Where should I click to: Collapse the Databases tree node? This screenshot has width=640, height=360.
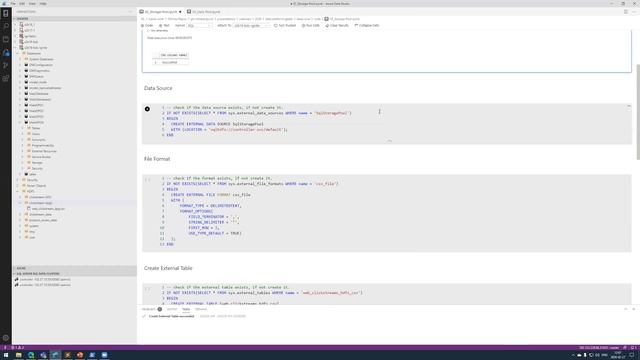[18, 53]
